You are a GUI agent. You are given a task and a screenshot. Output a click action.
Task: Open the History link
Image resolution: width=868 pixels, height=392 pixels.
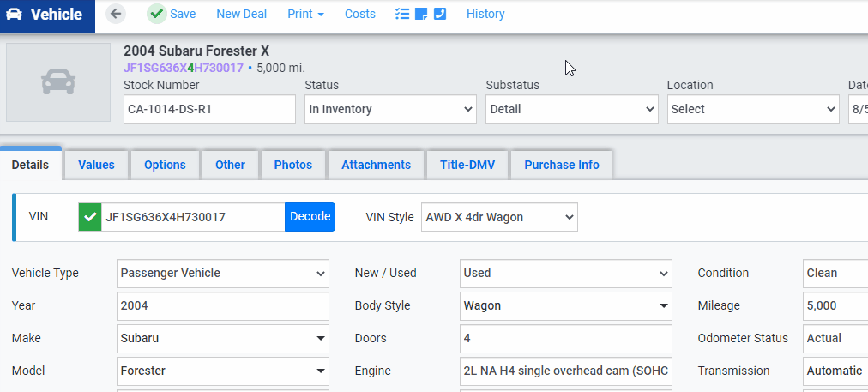pos(485,14)
